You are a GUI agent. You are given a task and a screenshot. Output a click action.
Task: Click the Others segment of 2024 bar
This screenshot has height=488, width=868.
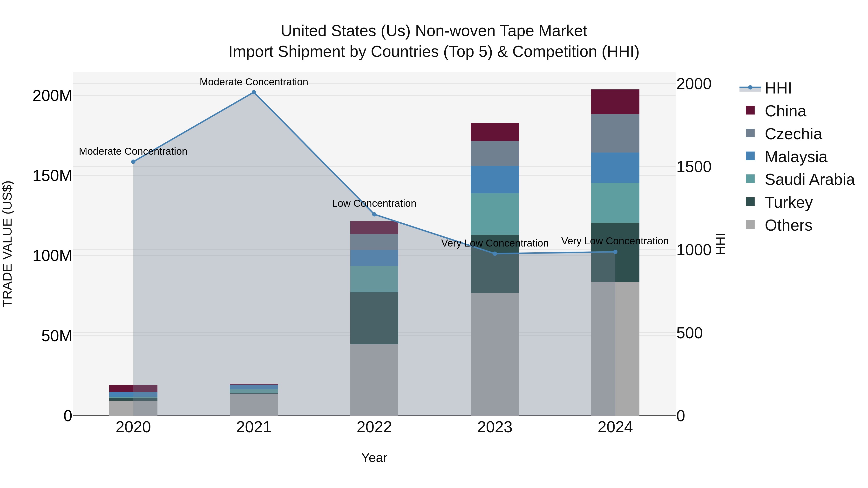tap(615, 349)
